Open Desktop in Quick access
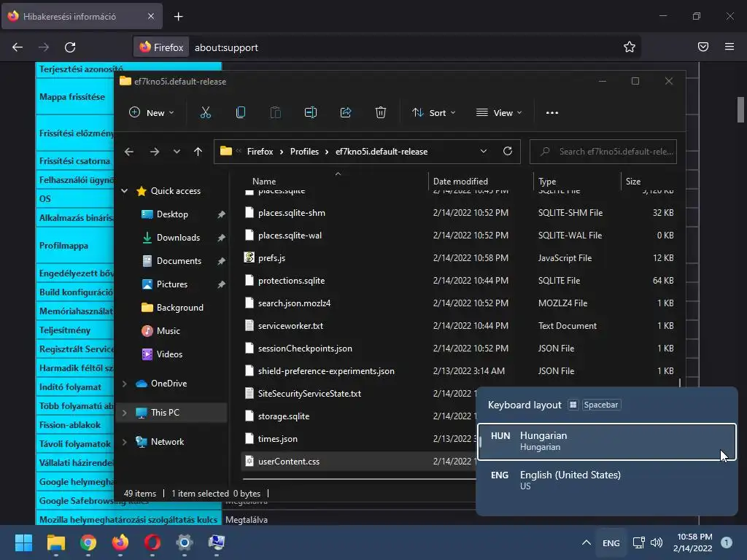 click(172, 214)
